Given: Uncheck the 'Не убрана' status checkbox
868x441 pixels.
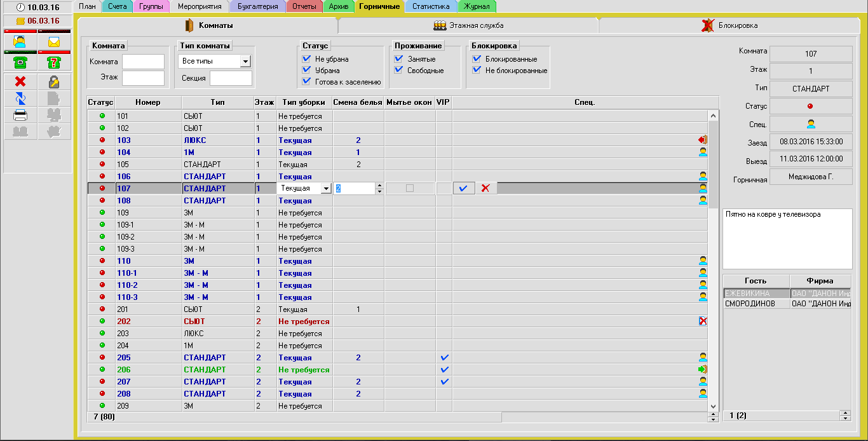Looking at the screenshot, I should [306, 59].
